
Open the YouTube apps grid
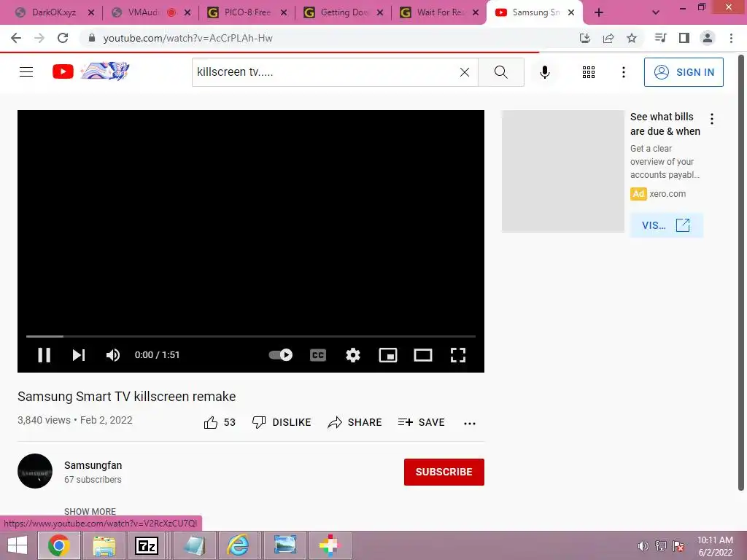(x=589, y=72)
